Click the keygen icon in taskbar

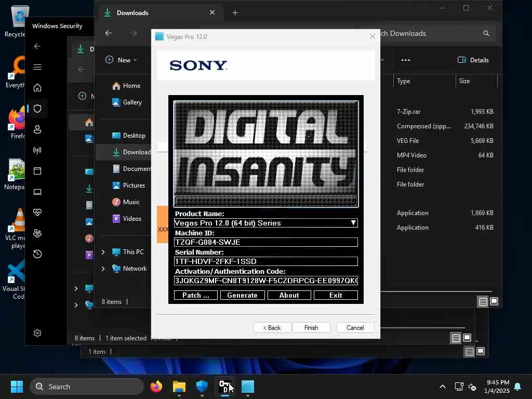point(225,387)
